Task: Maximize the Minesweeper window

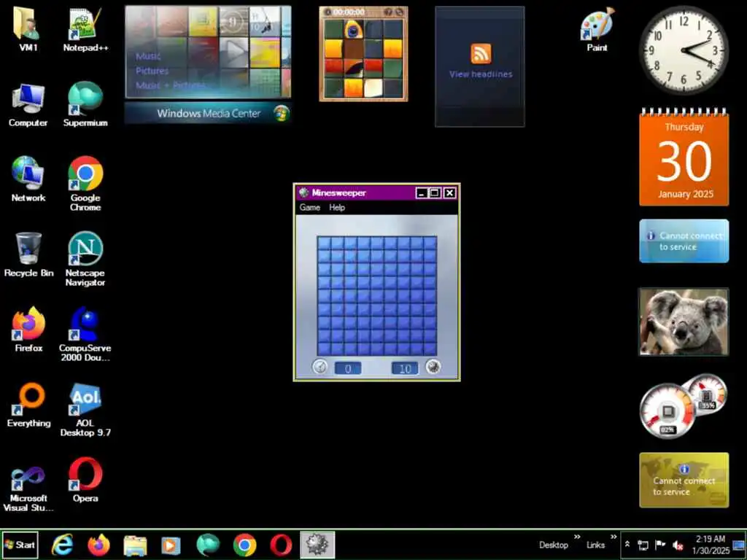Action: point(435,192)
